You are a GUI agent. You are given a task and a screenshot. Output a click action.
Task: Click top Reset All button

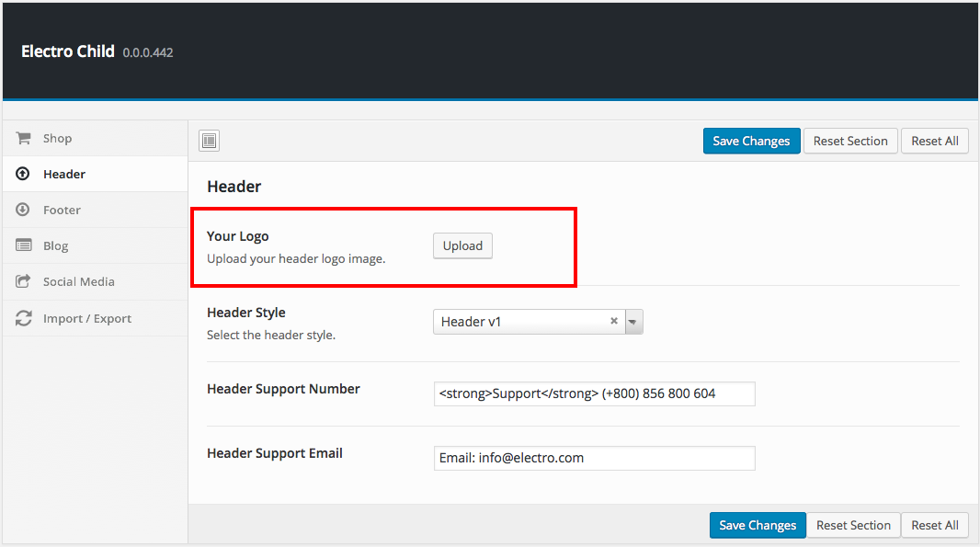point(934,141)
